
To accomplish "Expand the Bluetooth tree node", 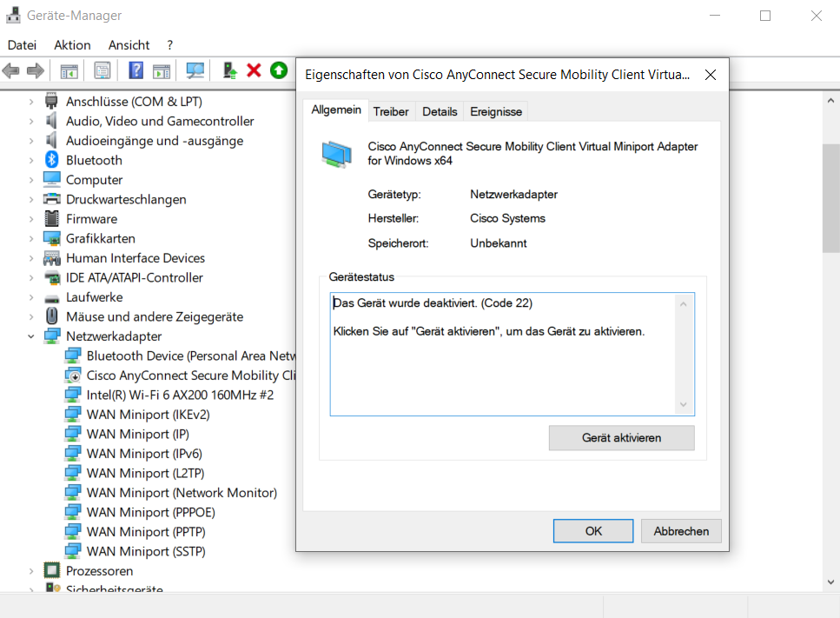I will [31, 160].
